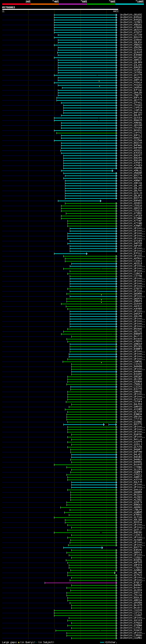Open the UniRef100_Q1AX60 hit label
The image size is (146, 644).
click(x=131, y=304)
